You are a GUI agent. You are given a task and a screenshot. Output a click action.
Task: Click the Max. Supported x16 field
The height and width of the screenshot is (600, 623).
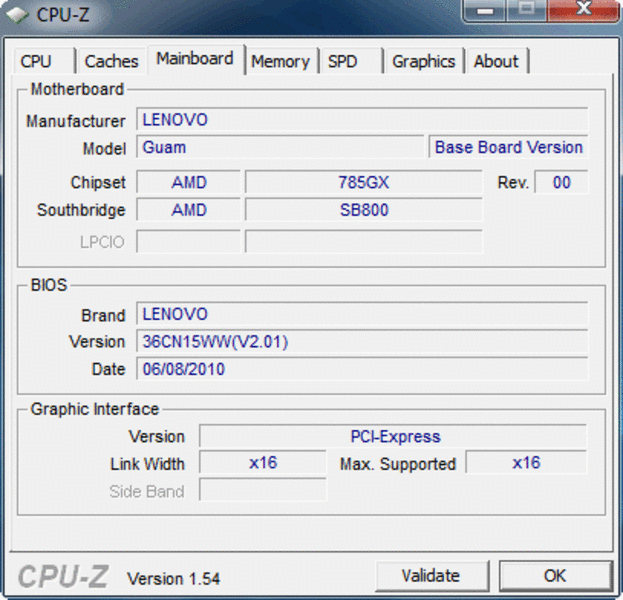[x=526, y=463]
